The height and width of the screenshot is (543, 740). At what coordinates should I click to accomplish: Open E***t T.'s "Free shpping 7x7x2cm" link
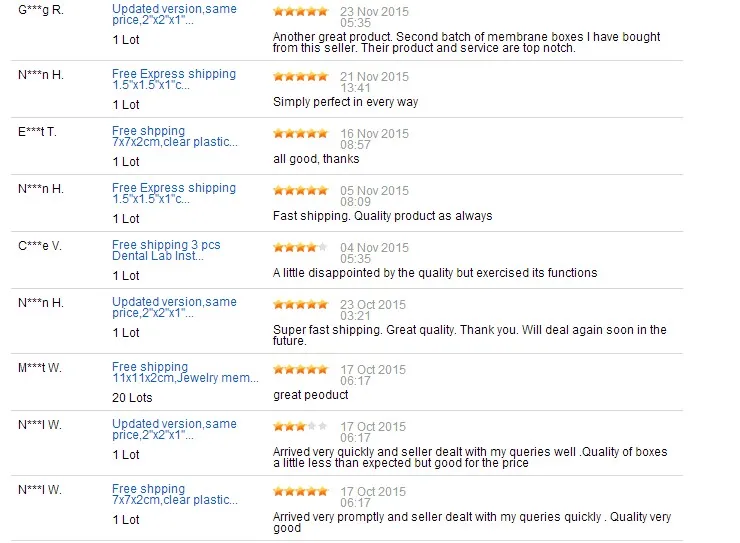click(x=174, y=136)
